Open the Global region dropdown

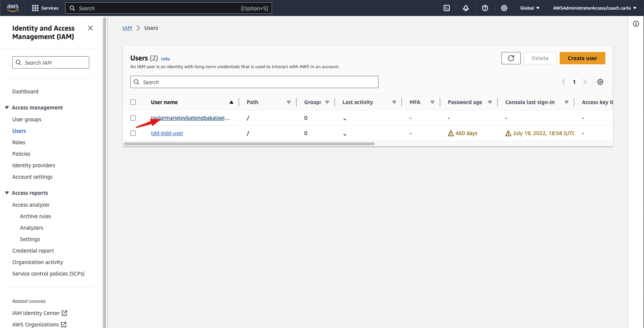(529, 8)
